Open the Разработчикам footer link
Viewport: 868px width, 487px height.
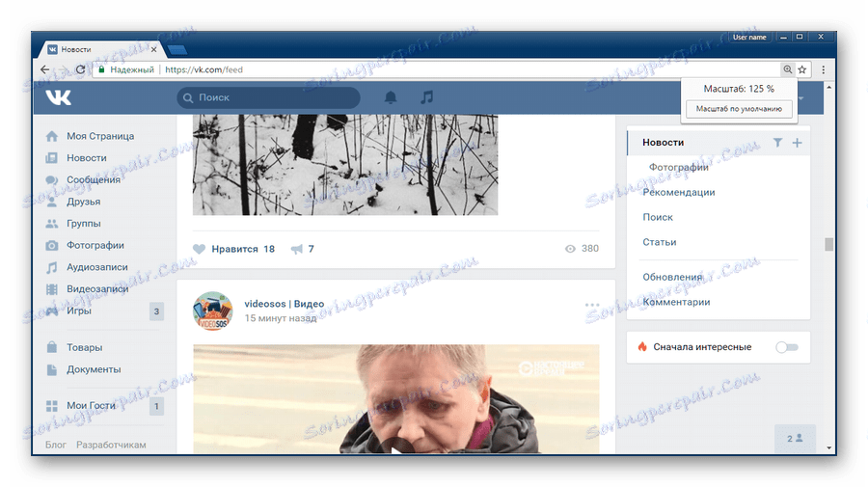click(111, 445)
